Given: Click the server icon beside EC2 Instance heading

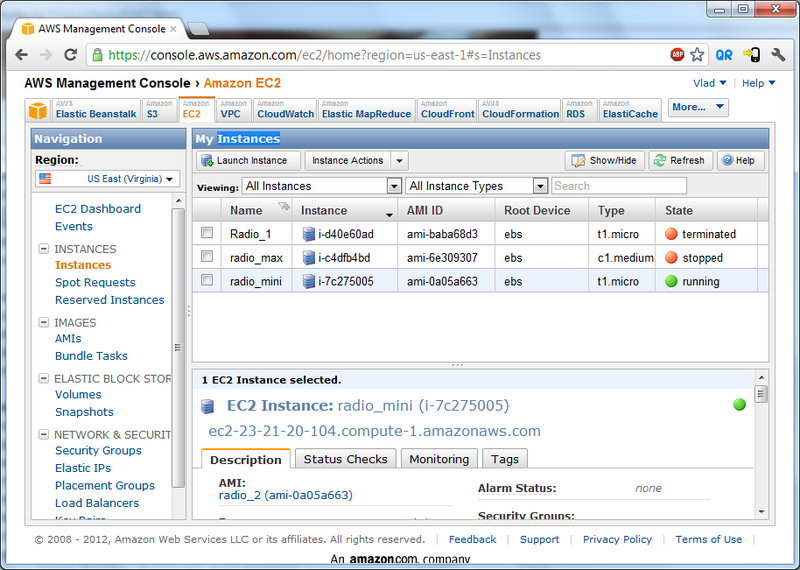Looking at the screenshot, I should click(x=207, y=406).
